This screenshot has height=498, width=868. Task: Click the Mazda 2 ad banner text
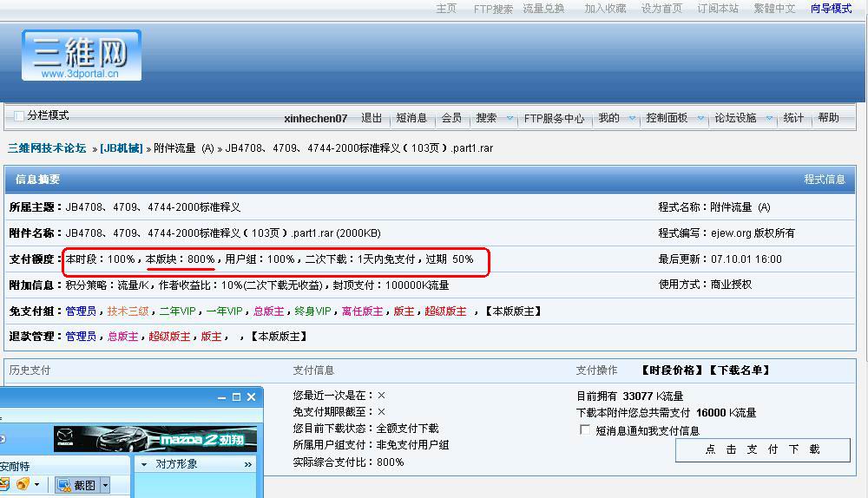(x=202, y=440)
